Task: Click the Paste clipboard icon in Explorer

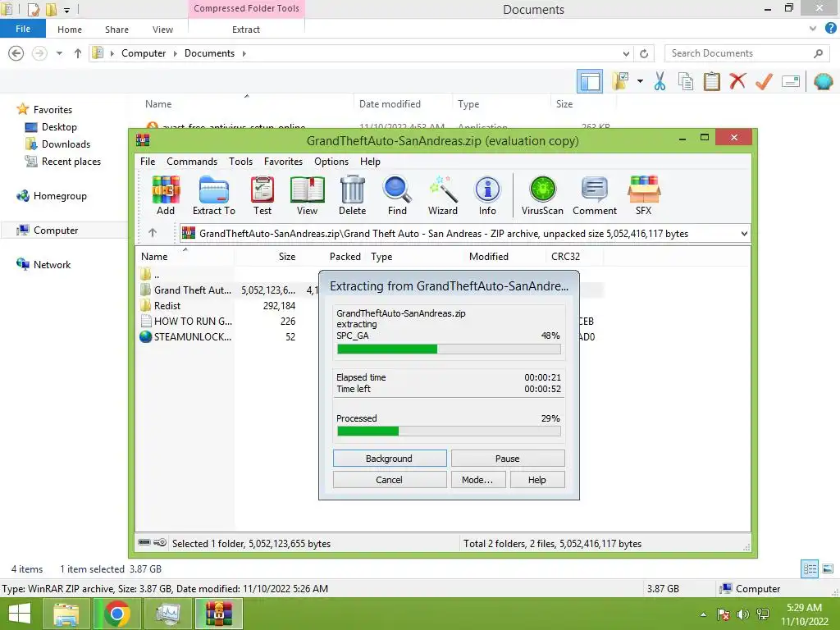Action: point(711,81)
